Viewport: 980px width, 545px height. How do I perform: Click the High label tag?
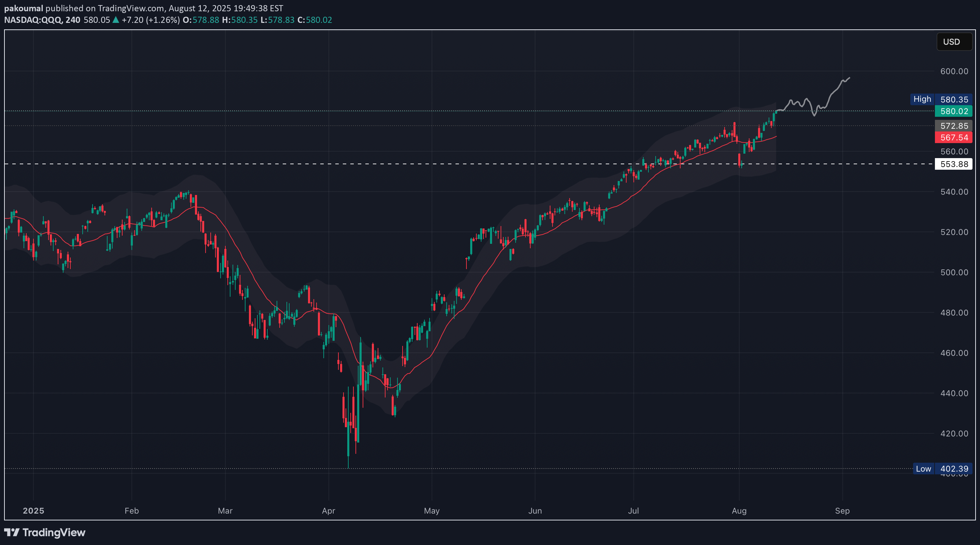tap(922, 99)
